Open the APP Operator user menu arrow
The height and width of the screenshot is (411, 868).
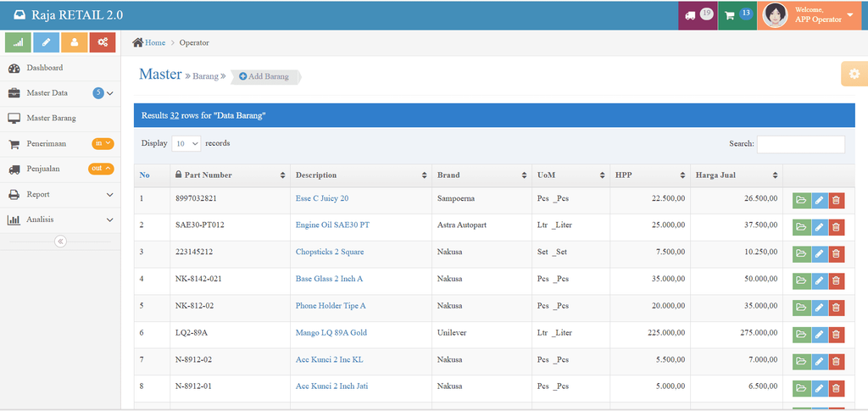tap(850, 15)
